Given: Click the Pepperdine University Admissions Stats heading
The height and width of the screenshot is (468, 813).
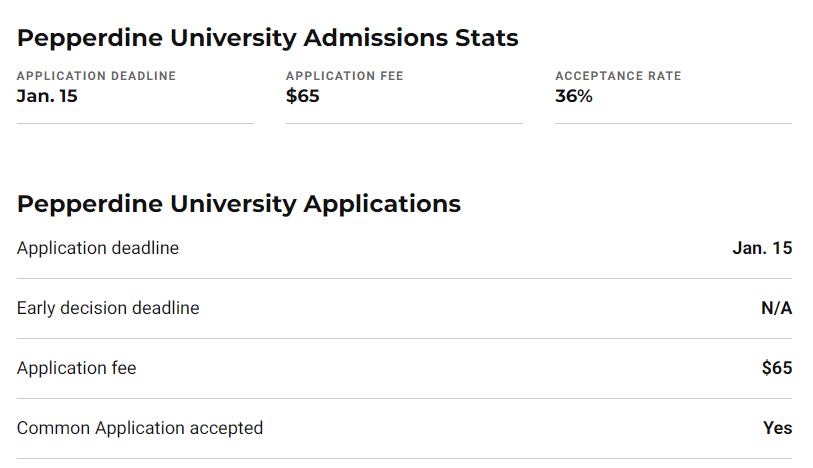Looking at the screenshot, I should pyautogui.click(x=267, y=39).
